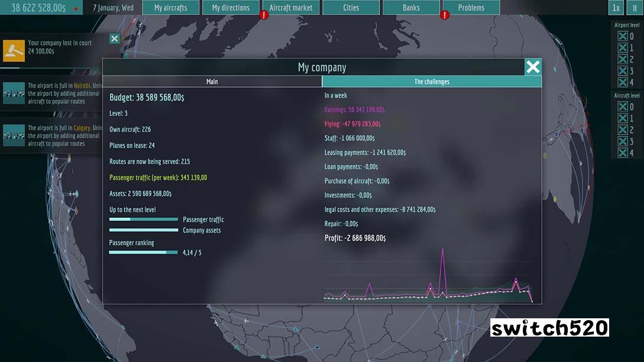Open the Cities menu
The image size is (644, 362).
tap(351, 8)
